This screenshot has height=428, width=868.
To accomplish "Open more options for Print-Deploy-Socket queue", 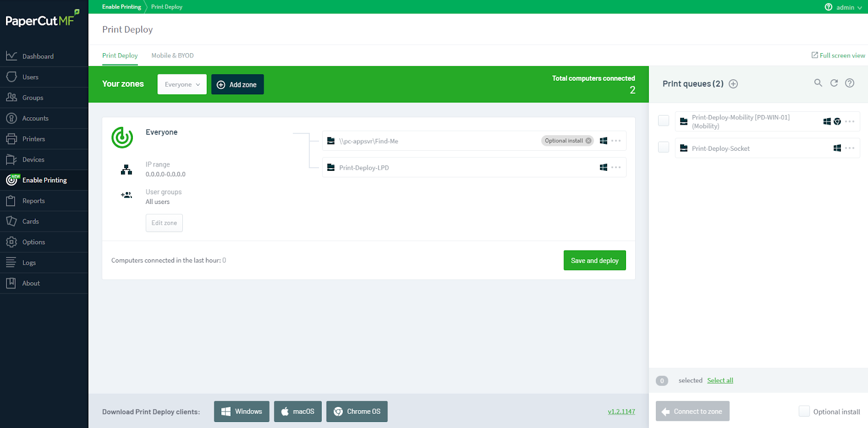I will tap(850, 148).
